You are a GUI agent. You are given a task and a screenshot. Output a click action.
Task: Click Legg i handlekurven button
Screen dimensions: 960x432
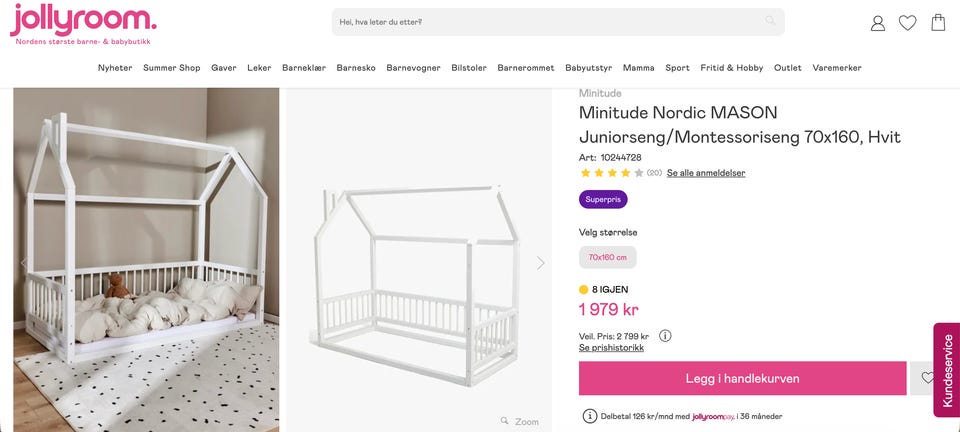click(743, 378)
